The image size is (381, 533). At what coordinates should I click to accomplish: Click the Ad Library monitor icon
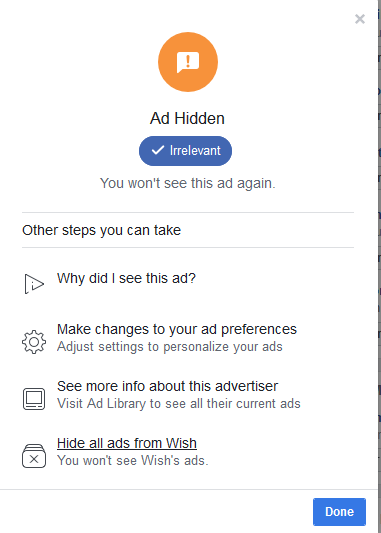[34, 399]
